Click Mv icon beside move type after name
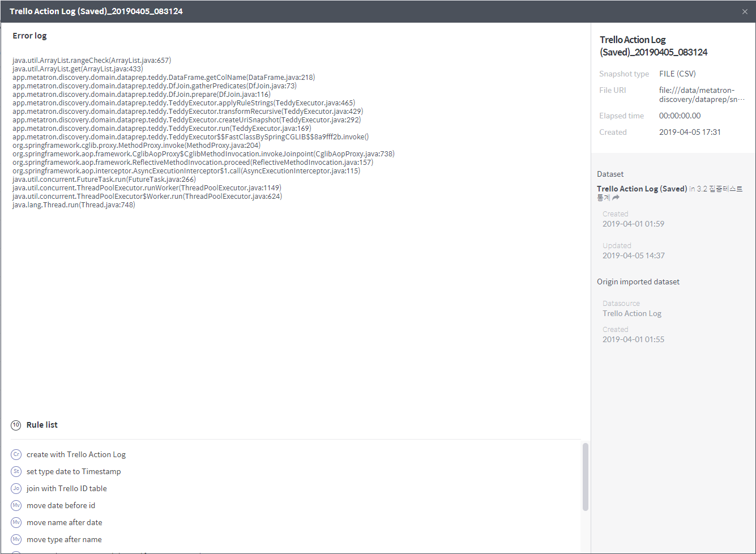756x554 pixels. [16, 539]
